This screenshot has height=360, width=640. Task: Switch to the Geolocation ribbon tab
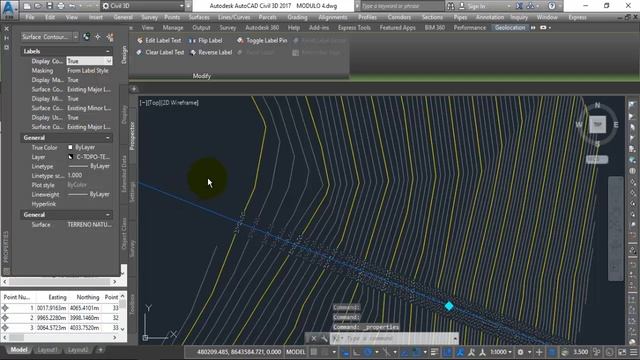coord(510,28)
